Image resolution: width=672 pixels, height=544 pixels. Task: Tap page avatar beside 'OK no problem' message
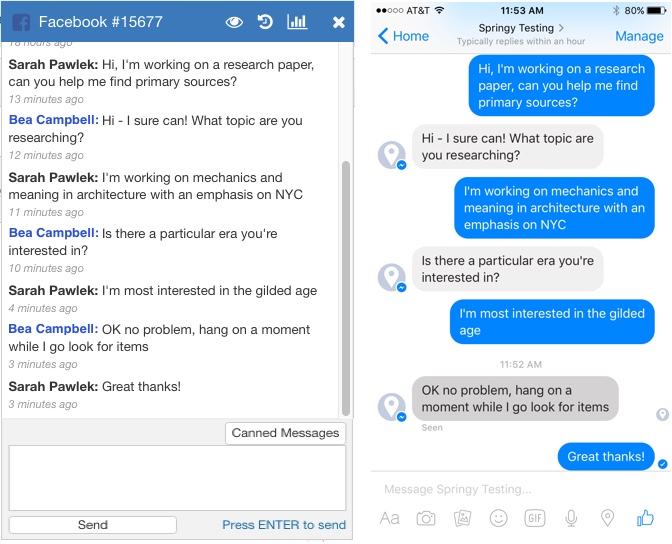(392, 406)
